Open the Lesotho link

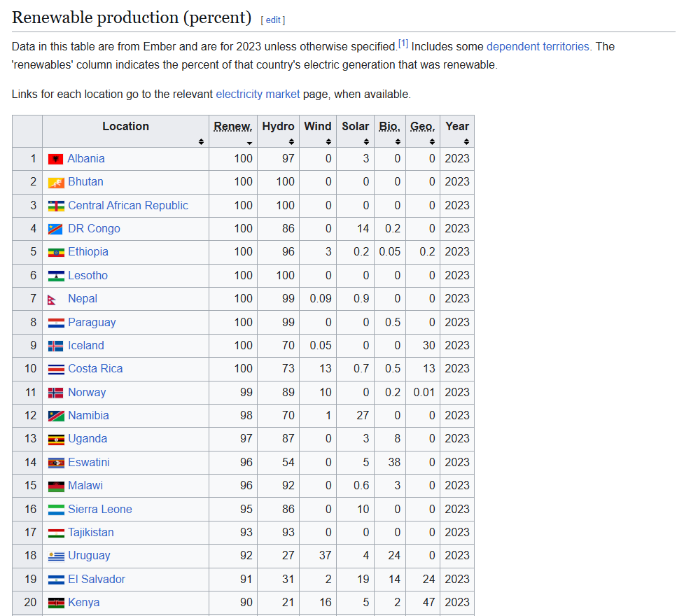pyautogui.click(x=88, y=275)
